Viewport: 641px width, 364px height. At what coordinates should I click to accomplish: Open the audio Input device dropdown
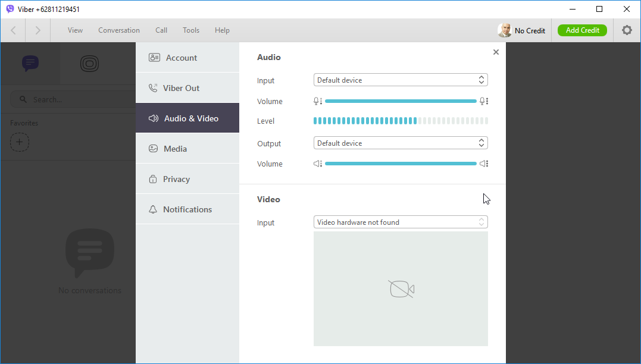tap(401, 80)
